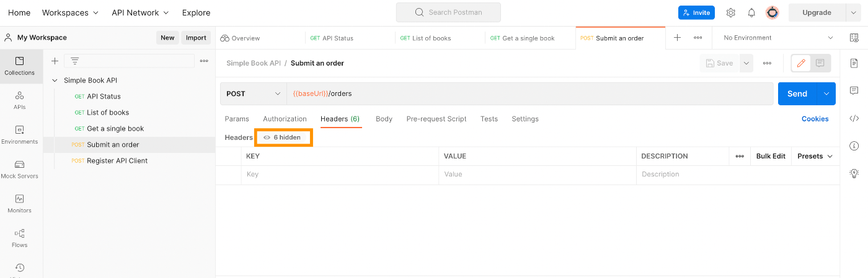Open the Save options dropdown arrow
Image resolution: width=868 pixels, height=278 pixels.
tap(746, 63)
